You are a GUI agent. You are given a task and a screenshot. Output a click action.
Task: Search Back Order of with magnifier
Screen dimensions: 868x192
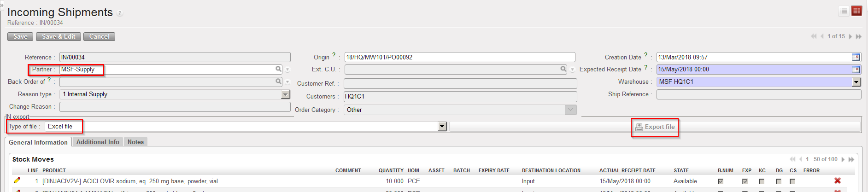point(278,81)
